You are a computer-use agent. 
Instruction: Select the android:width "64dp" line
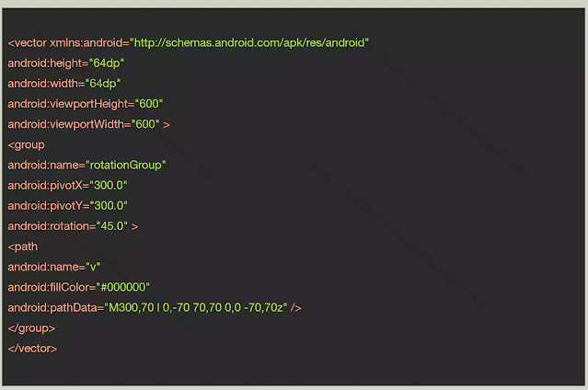click(x=63, y=84)
